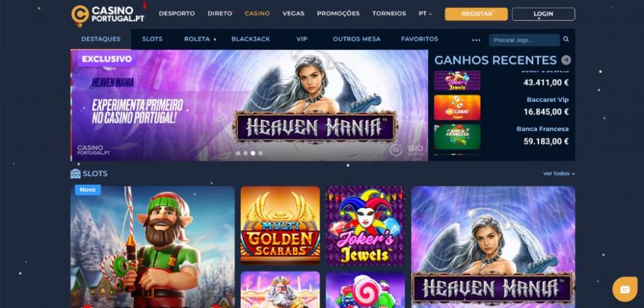Click the Registar button
Image resolution: width=644 pixels, height=308 pixels.
coord(476,14)
